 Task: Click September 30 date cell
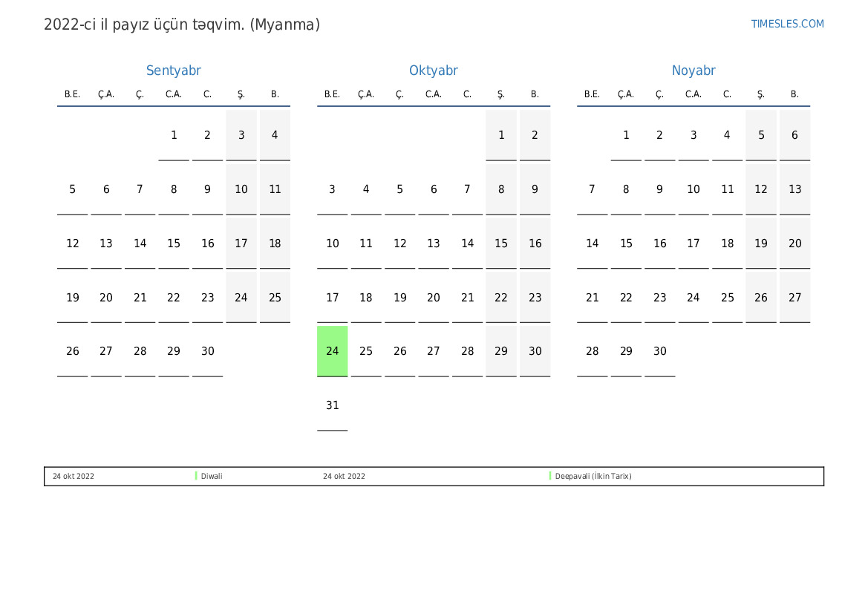(207, 351)
